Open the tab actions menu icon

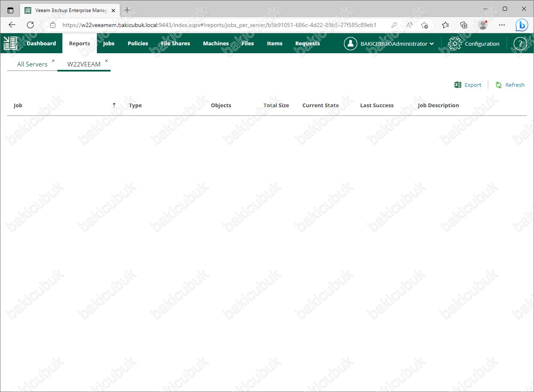10,10
